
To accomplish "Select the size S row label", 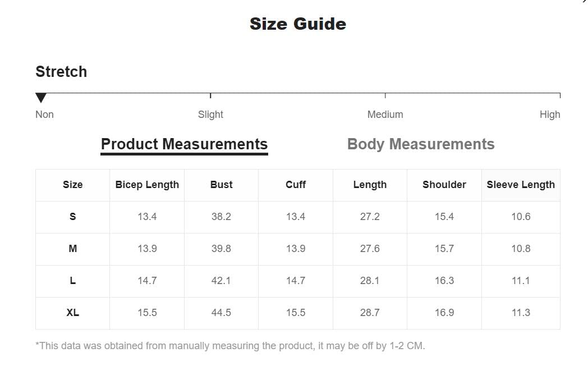I will [73, 217].
